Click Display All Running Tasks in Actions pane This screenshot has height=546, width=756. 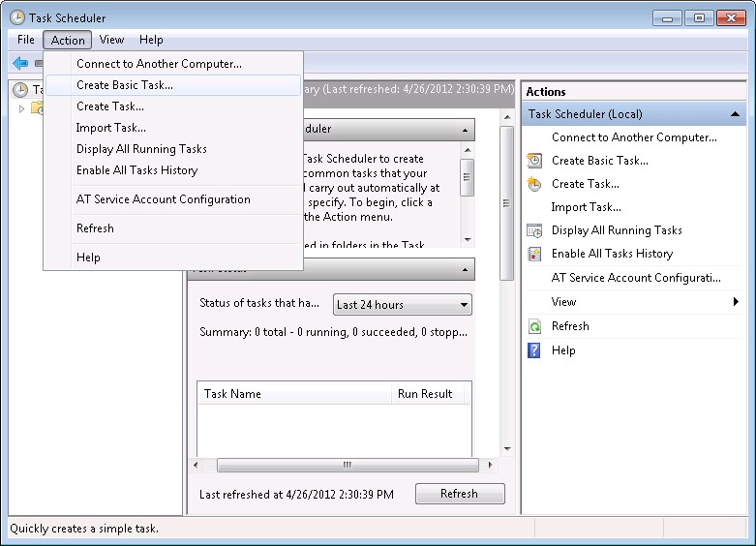click(617, 230)
